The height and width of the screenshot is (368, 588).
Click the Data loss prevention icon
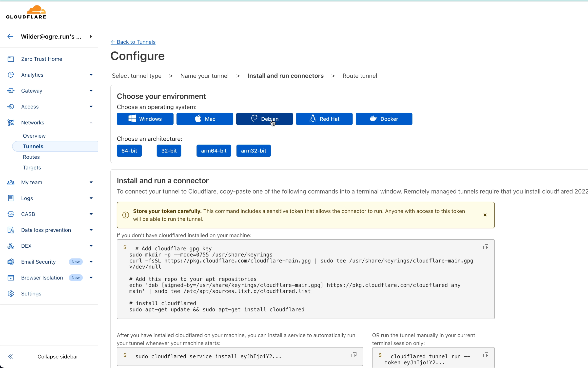point(11,230)
